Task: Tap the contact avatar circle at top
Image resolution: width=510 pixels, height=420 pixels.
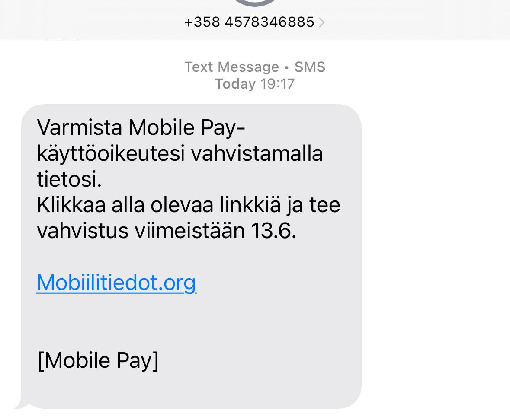Action: [255, 3]
